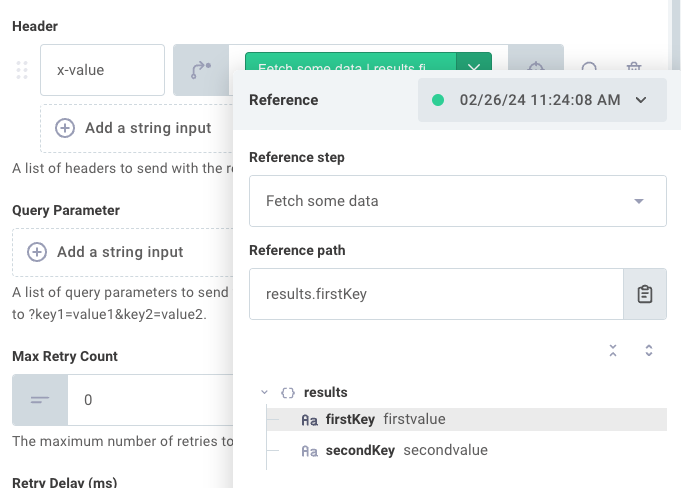Click the clipboard icon next to Reference path
Viewport: 681px width, 488px height.
(645, 294)
